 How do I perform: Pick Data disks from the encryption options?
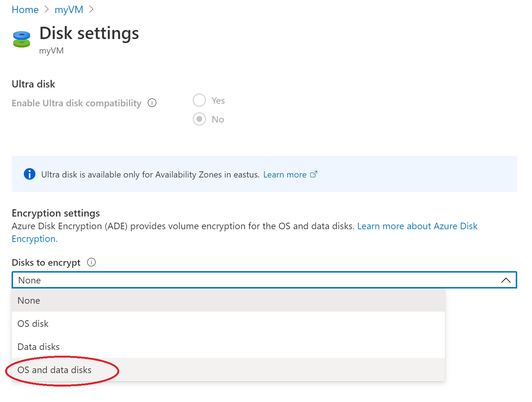(x=38, y=346)
